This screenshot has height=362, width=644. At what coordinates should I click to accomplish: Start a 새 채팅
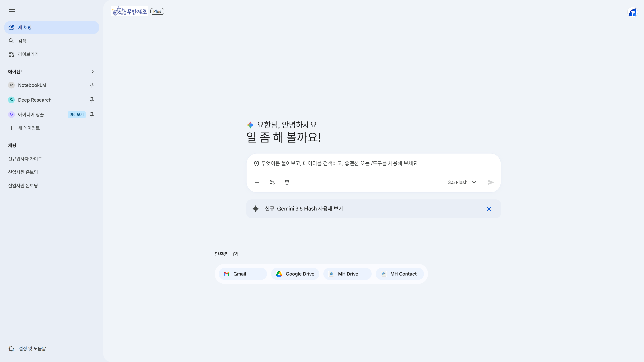click(51, 27)
